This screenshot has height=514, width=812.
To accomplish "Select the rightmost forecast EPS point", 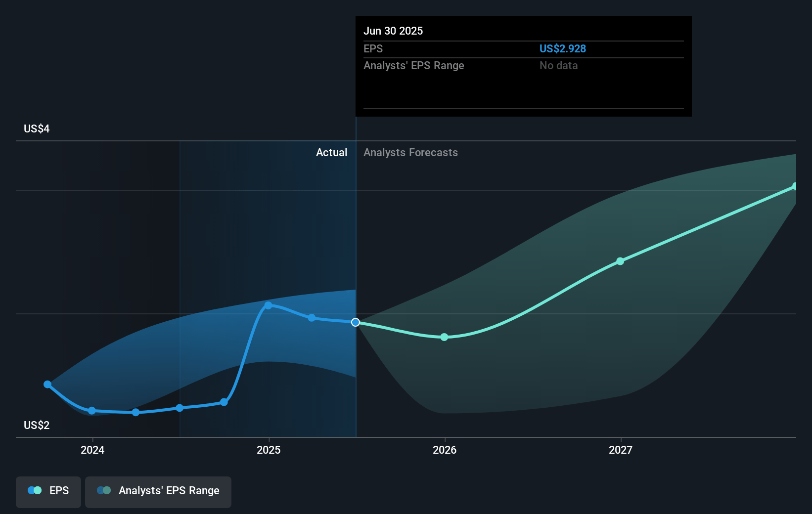I will [x=795, y=186].
